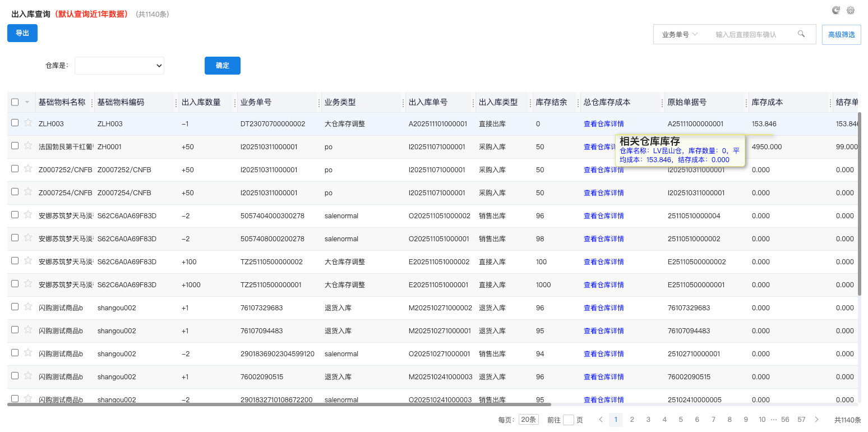868x432 pixels.
Task: Click the 原始单据号 cell 25102710000001
Action: click(x=694, y=354)
